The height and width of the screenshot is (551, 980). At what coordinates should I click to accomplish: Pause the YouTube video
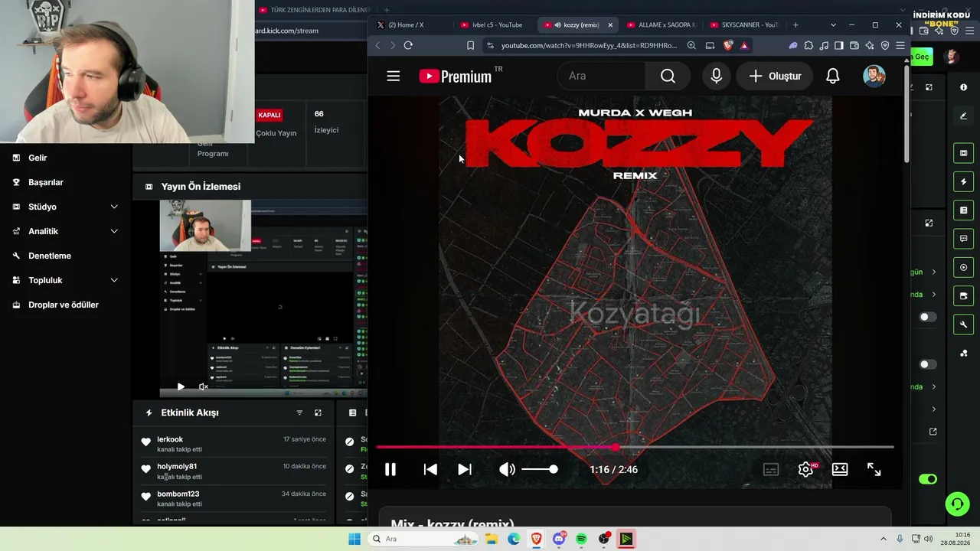click(x=390, y=469)
